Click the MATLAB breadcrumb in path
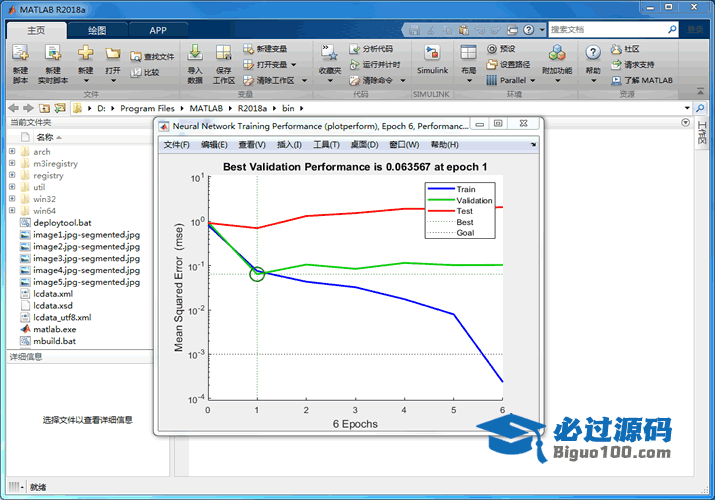 pyautogui.click(x=206, y=108)
